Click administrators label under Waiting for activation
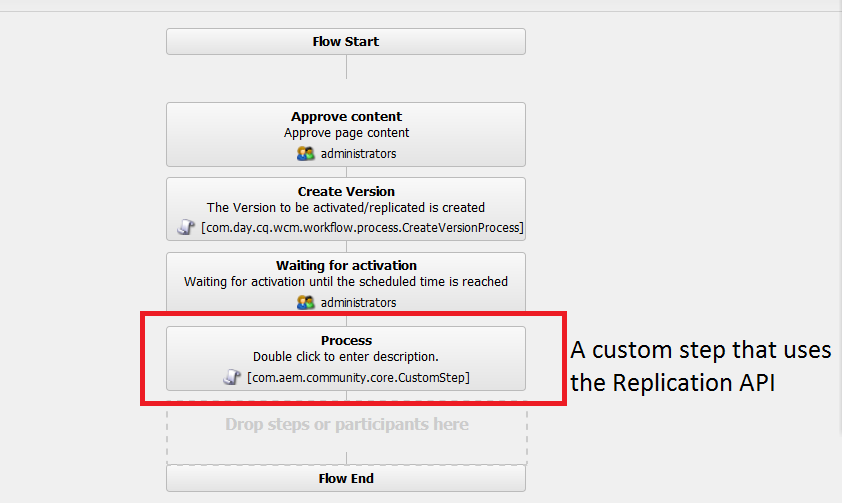The height and width of the screenshot is (503, 842). (358, 302)
